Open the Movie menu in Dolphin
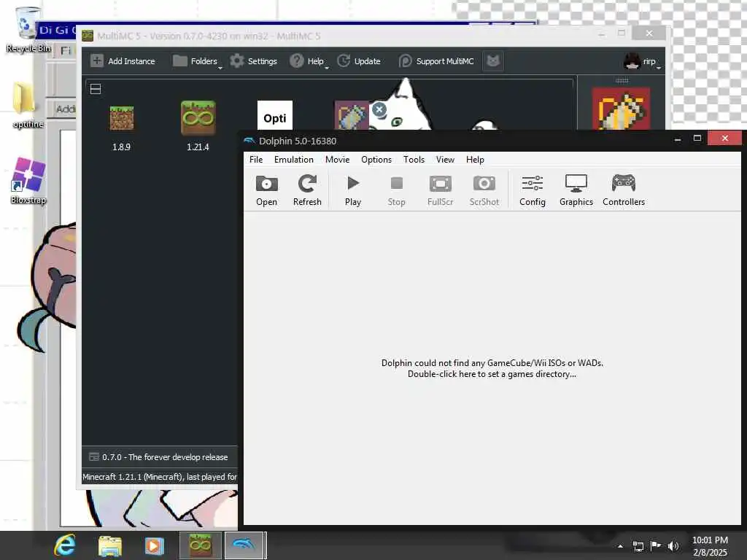Viewport: 747px width, 560px height. click(337, 160)
